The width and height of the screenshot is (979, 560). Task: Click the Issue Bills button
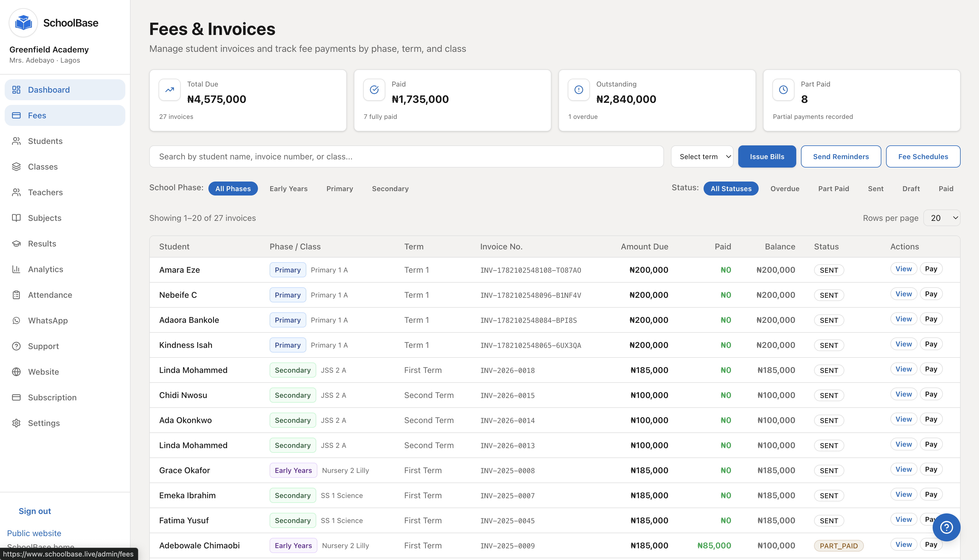pos(767,156)
